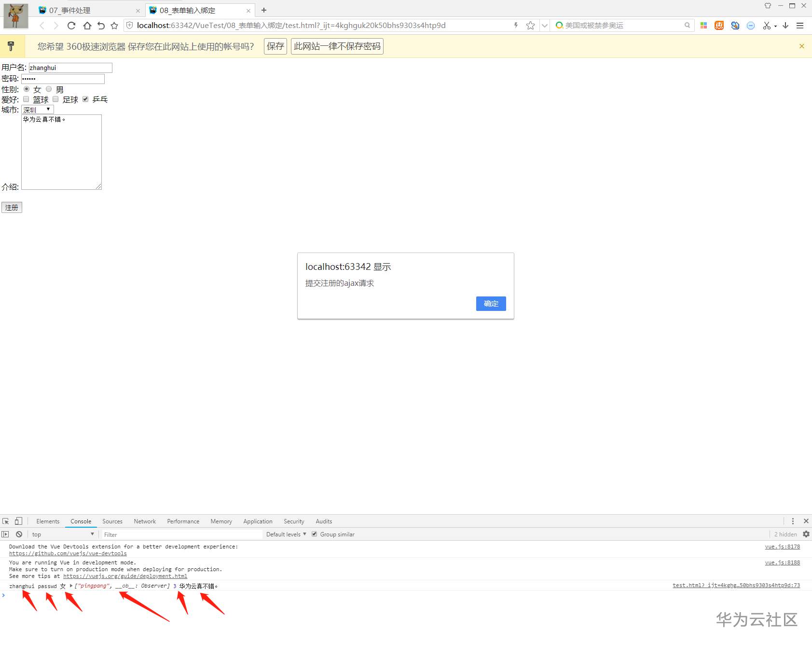Bookmark the page with the star inside the address bar
Screen dimensions: 812x646
[531, 26]
